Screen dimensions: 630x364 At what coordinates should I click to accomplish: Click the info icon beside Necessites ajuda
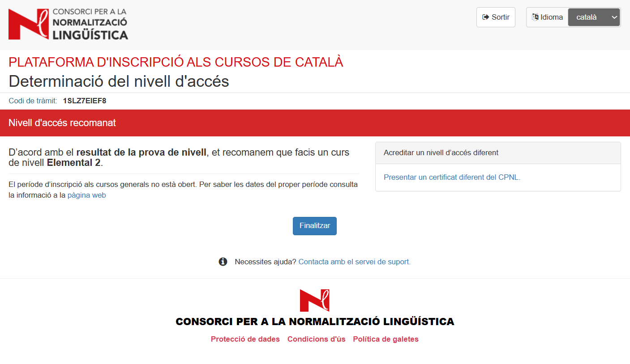[x=223, y=262]
